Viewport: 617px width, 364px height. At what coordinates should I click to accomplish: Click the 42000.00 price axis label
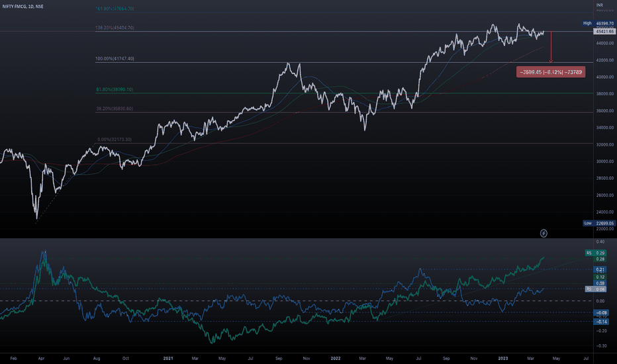[605, 60]
